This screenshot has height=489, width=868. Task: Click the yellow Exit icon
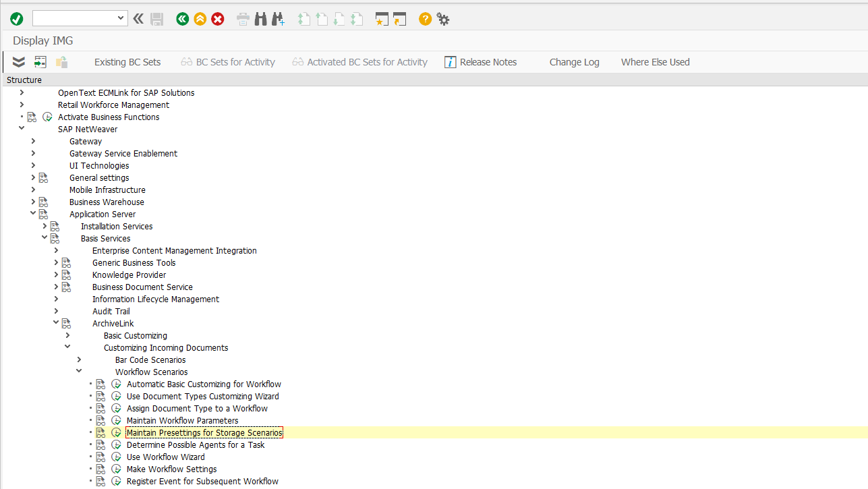[x=200, y=19]
